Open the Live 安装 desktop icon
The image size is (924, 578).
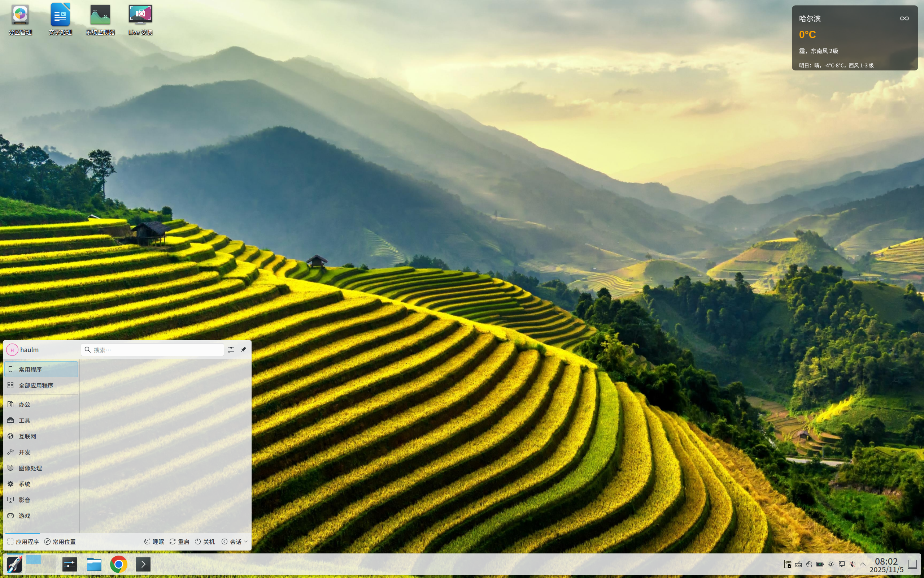140,20
